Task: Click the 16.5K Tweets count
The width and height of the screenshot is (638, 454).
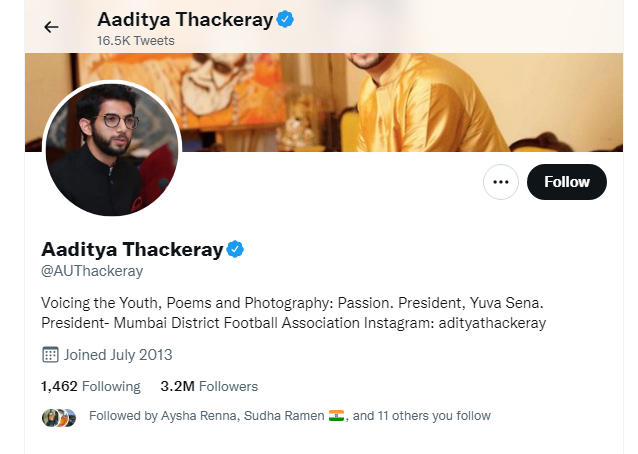Action: [136, 41]
